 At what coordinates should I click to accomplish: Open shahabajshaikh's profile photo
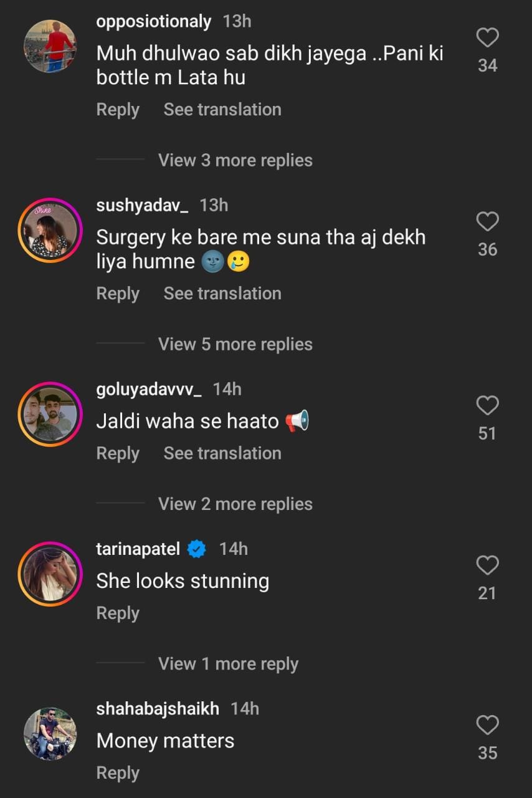[x=50, y=733]
